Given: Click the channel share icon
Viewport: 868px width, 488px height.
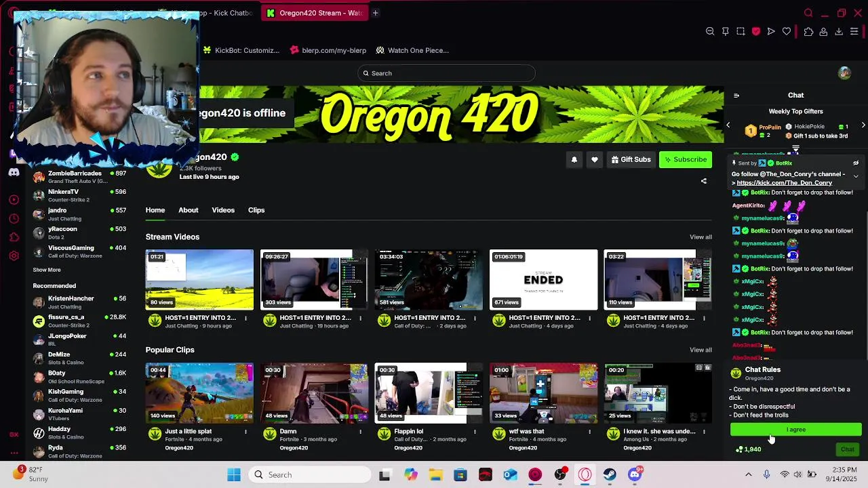Looking at the screenshot, I should [704, 182].
